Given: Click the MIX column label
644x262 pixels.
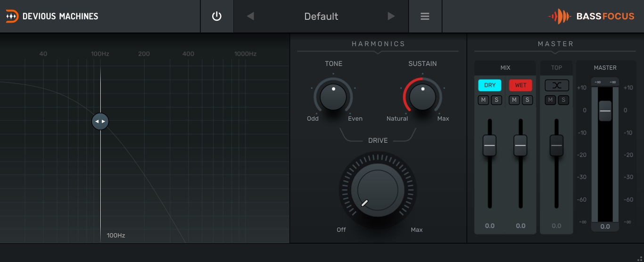Looking at the screenshot, I should coord(505,68).
